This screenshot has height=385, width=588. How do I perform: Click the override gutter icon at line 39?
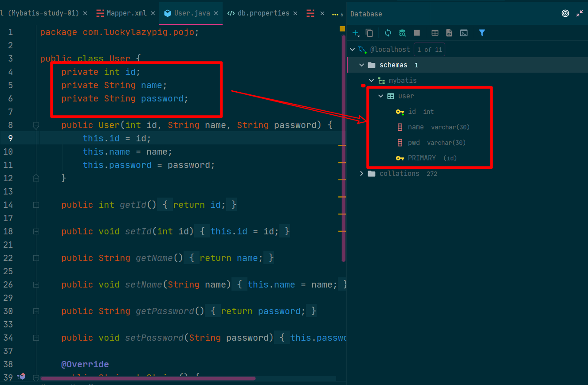[x=21, y=377]
